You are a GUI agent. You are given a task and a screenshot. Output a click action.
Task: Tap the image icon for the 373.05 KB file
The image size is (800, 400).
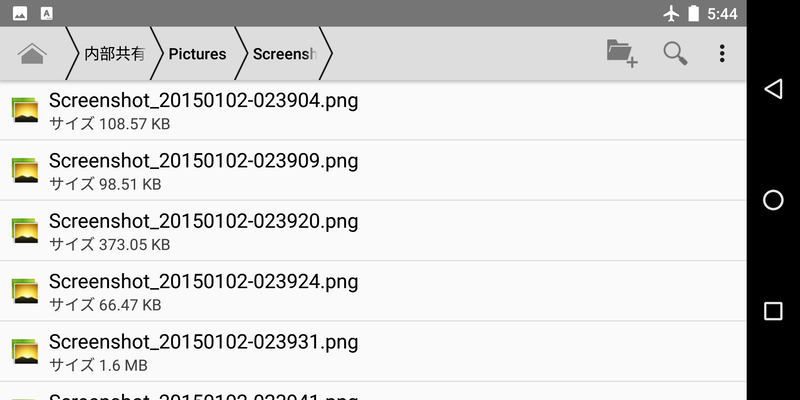coord(25,230)
